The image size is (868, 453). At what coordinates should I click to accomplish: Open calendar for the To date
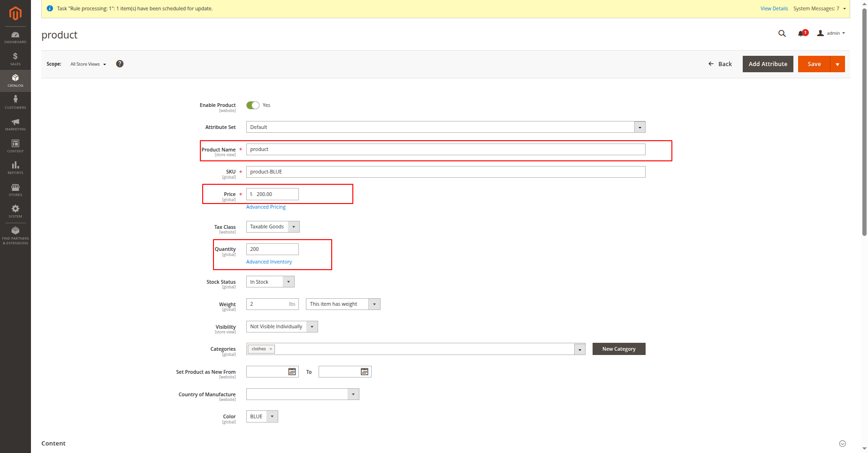coord(365,372)
